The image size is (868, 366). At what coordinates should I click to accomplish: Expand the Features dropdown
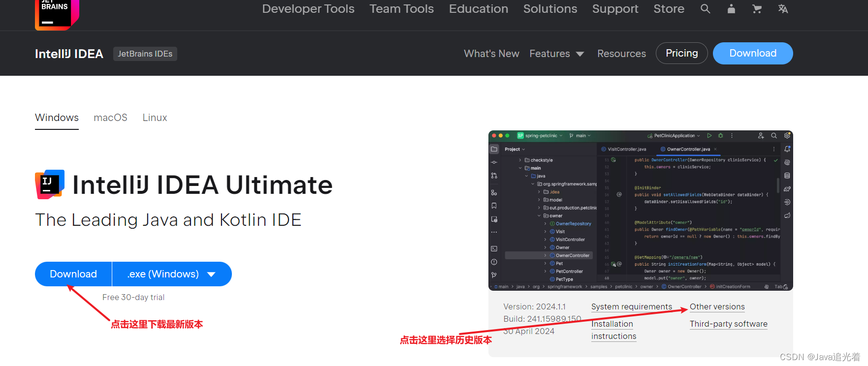click(557, 54)
